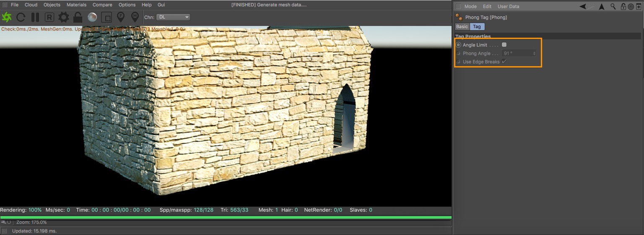Toggle the resolution lock padlock icon in toolbar
The height and width of the screenshot is (235, 644).
pyautogui.click(x=78, y=17)
